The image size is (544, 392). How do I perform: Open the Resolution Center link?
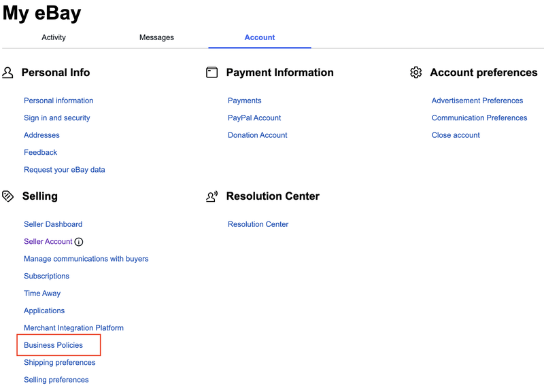[258, 224]
